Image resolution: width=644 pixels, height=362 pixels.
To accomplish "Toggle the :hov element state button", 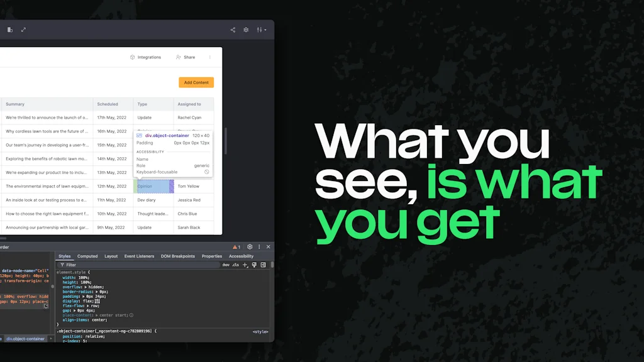I will coord(226,265).
